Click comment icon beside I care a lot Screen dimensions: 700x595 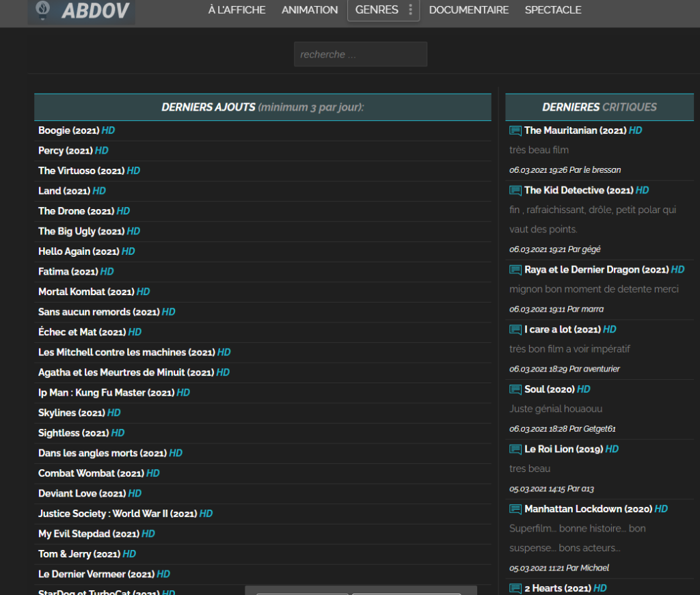(515, 330)
